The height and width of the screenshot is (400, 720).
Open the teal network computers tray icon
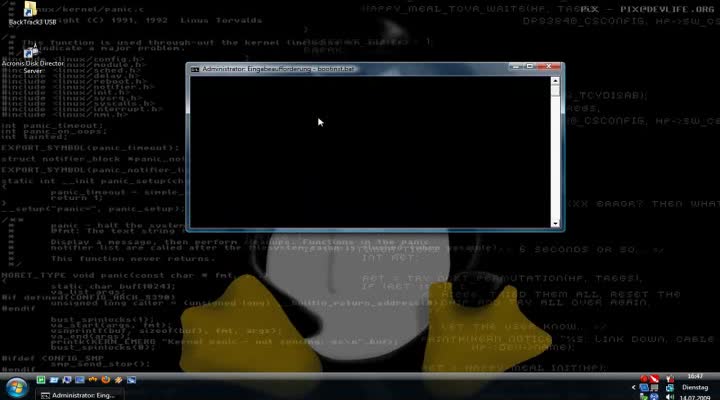tap(670, 388)
